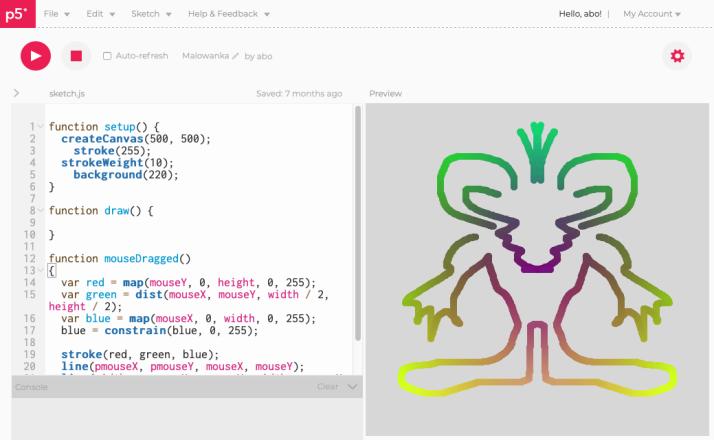Open editor settings gear icon

coord(677,56)
